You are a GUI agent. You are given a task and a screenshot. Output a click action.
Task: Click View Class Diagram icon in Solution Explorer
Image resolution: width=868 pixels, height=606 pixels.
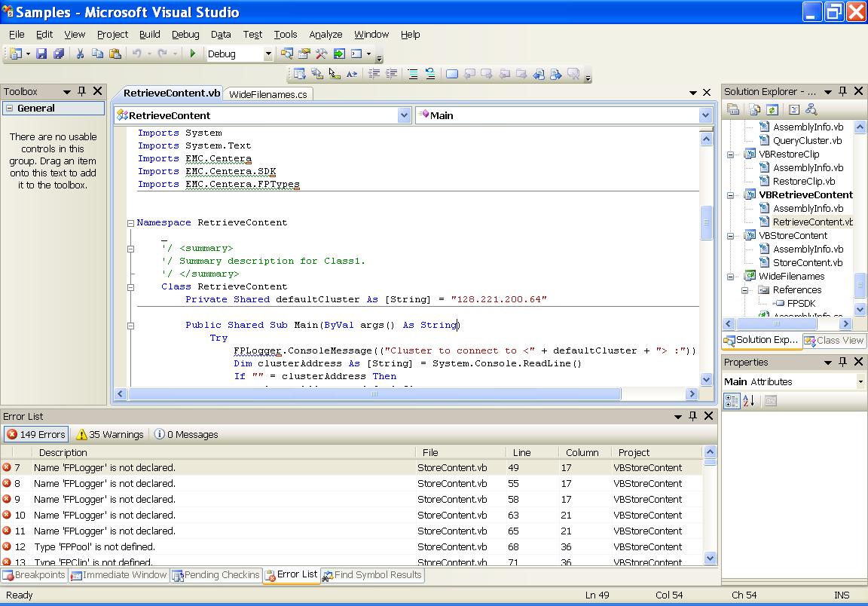(811, 110)
